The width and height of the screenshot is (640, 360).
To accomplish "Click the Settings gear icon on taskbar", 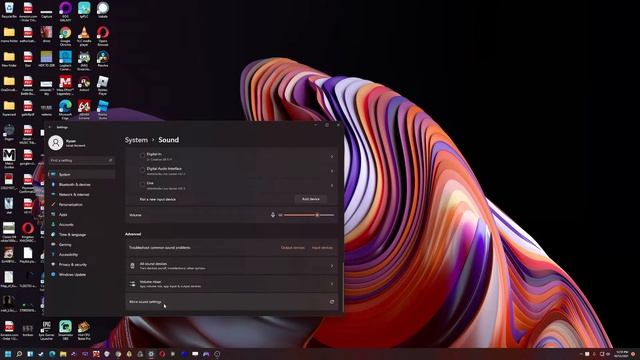I will 151,354.
